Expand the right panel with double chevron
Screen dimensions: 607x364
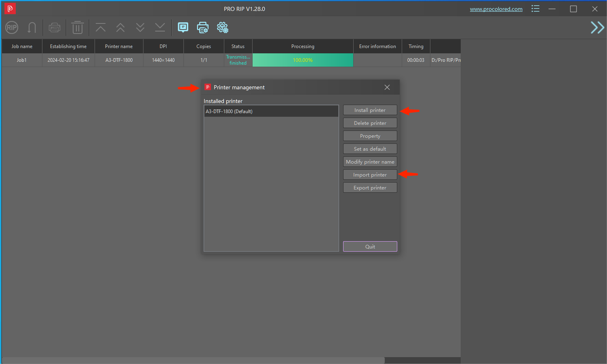597,27
